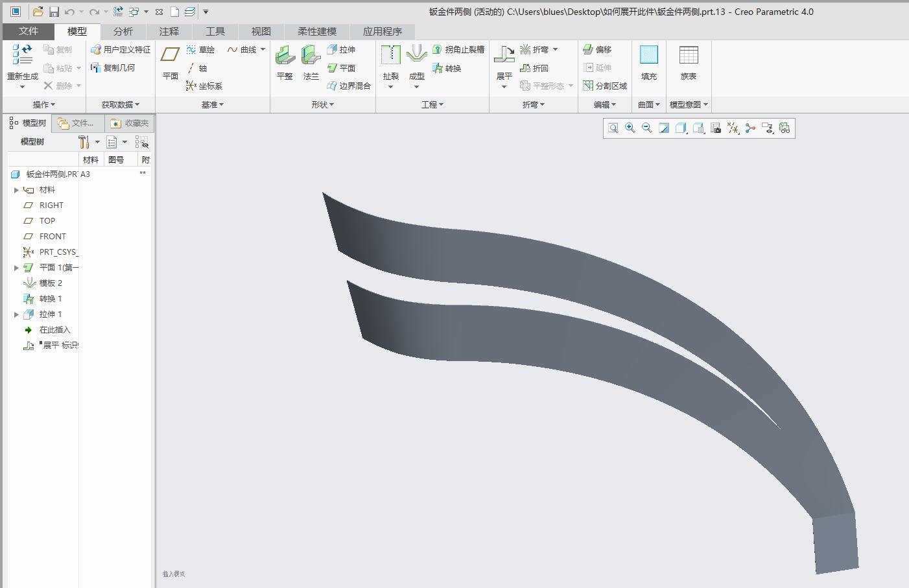
Task: Open the Curve (曲线) dropdown arrow
Action: [263, 50]
